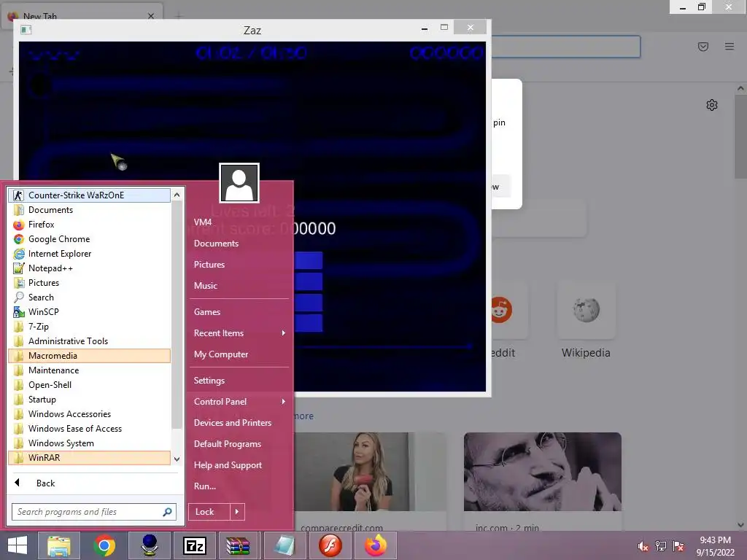Open the VM4 user folder
This screenshot has height=560, width=747.
pyautogui.click(x=239, y=222)
